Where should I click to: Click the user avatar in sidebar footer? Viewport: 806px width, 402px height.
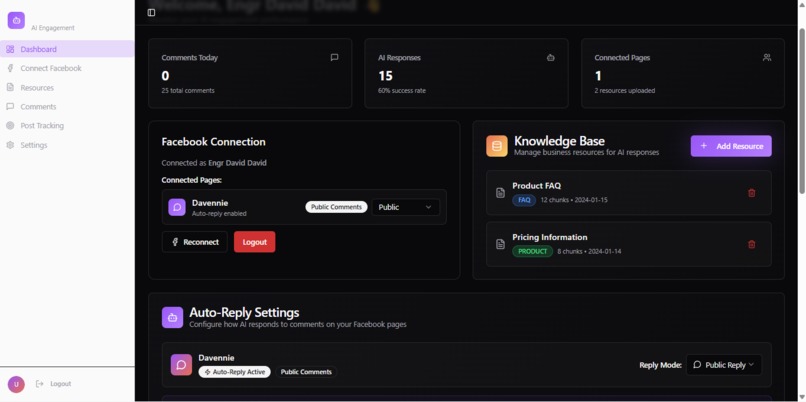pyautogui.click(x=16, y=384)
